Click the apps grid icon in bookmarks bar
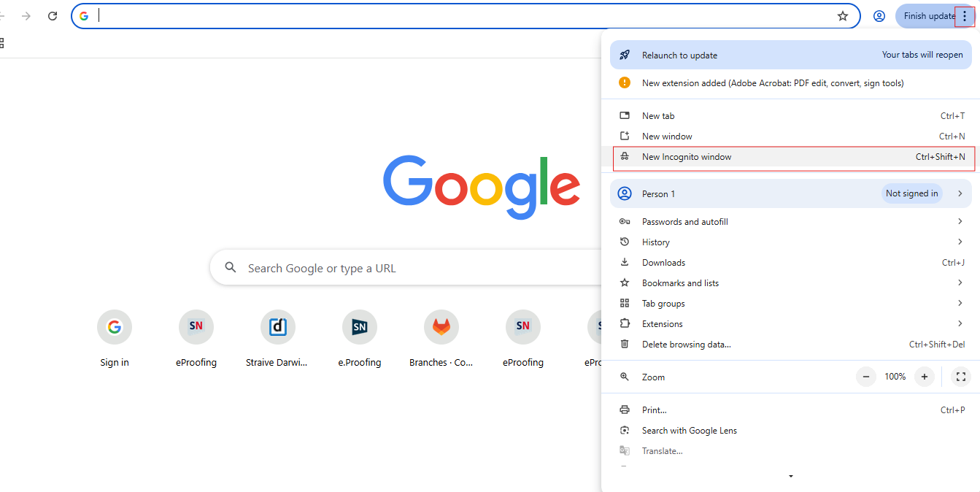This screenshot has height=492, width=980. pyautogui.click(x=2, y=43)
